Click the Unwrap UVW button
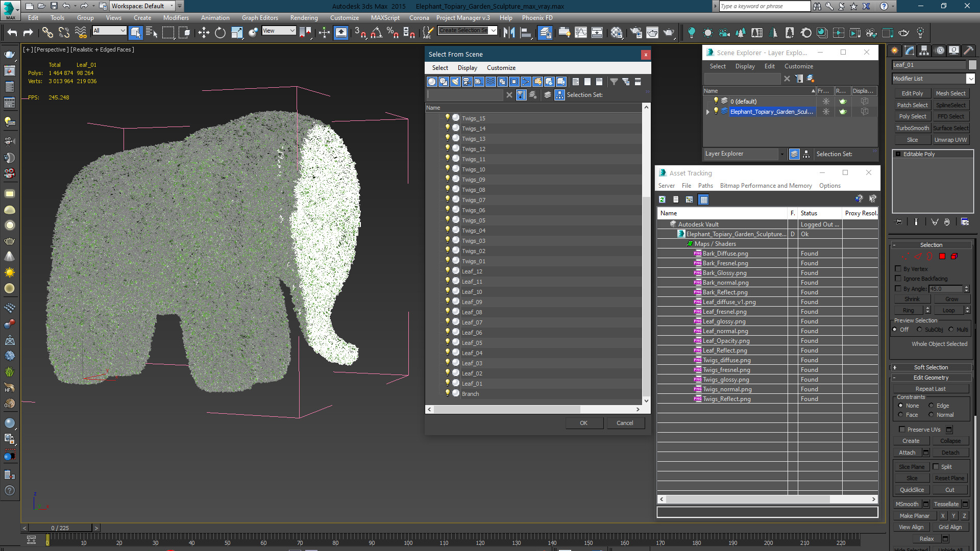The image size is (980, 551). tap(951, 140)
